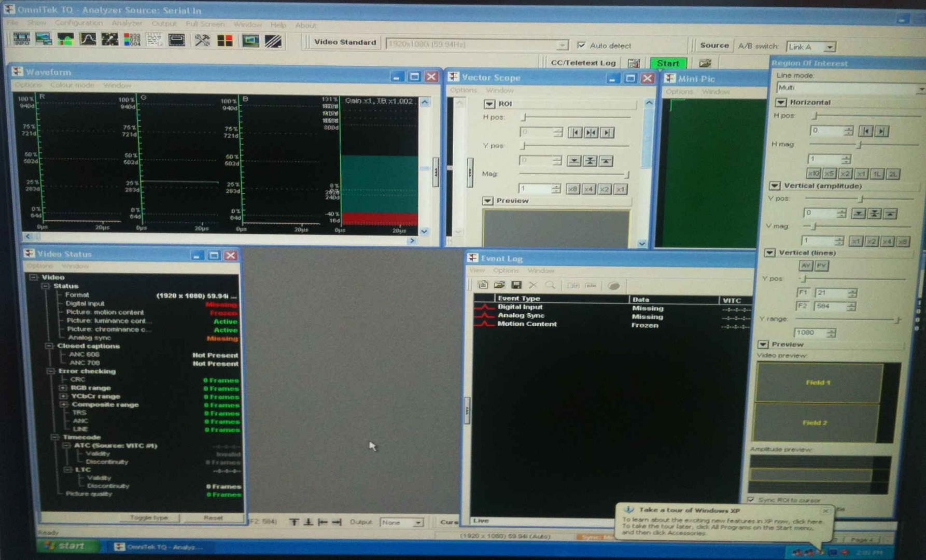Open the Line mode Multi dropdown

pos(920,89)
